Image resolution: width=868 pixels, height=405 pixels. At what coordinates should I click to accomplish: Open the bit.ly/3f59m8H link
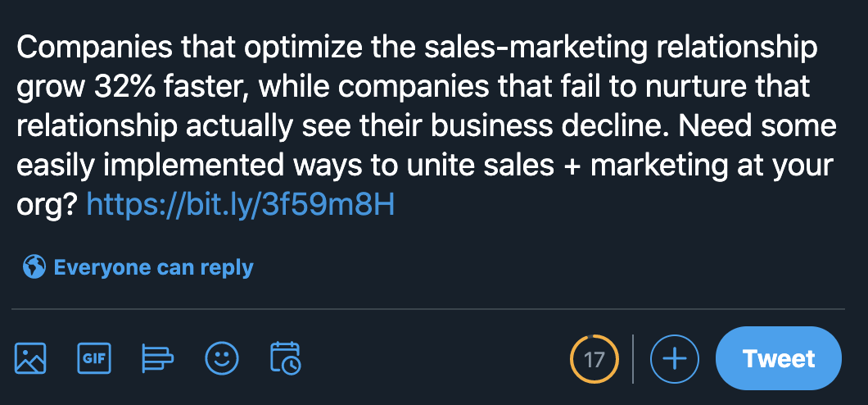click(x=241, y=205)
